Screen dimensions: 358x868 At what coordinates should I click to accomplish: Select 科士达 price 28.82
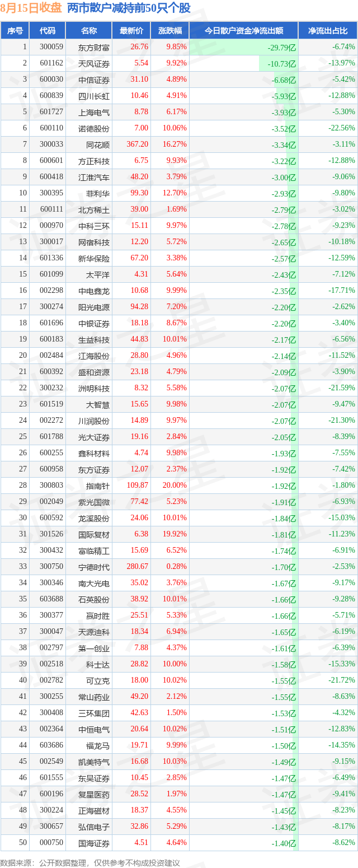click(x=139, y=664)
